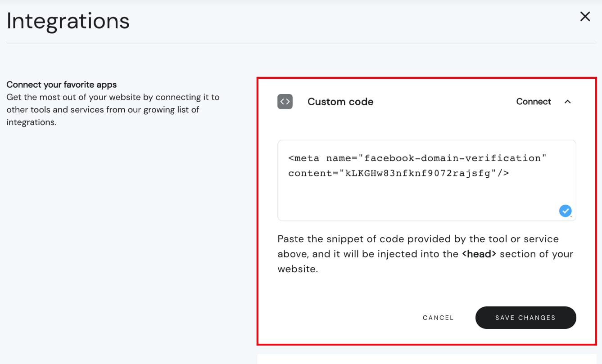Click the Custom code brackets icon
The image size is (602, 364).
285,102
